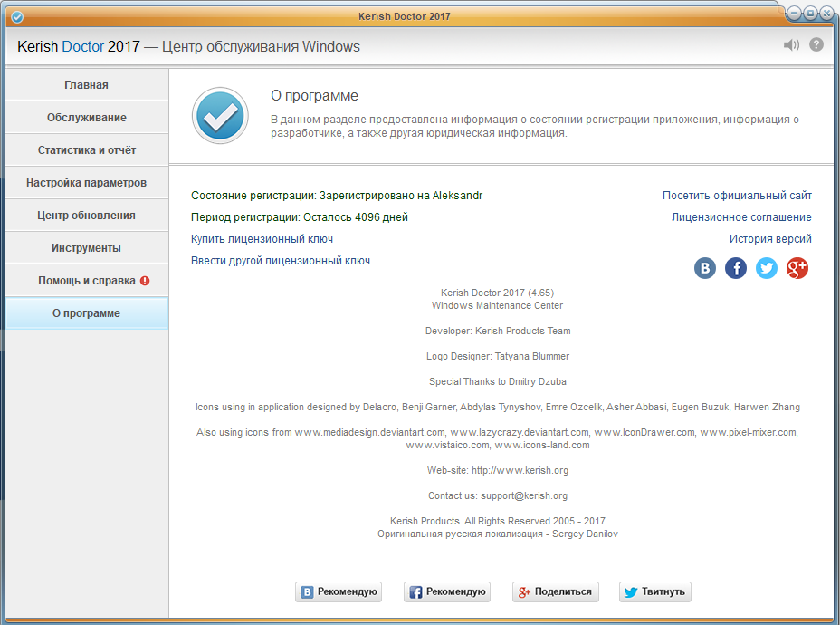Open the Обслуживание section
The height and width of the screenshot is (625, 840).
click(x=86, y=118)
